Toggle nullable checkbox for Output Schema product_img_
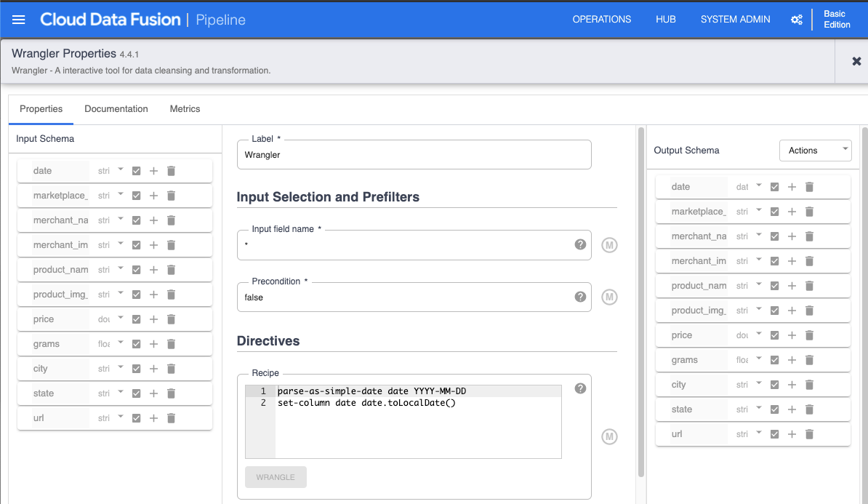The width and height of the screenshot is (868, 504). [x=774, y=310]
